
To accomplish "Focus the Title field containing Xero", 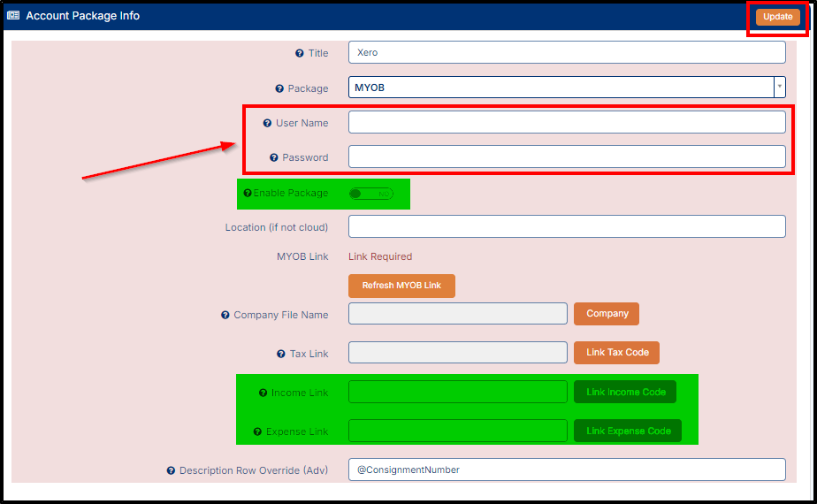I will 567,52.
